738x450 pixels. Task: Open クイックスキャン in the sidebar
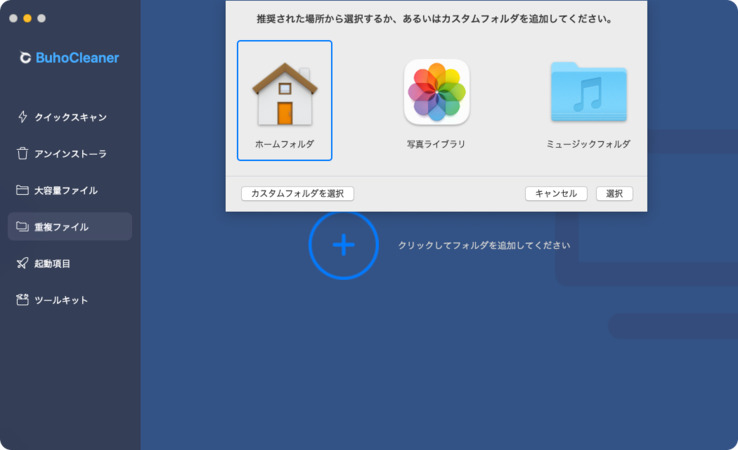(70, 117)
